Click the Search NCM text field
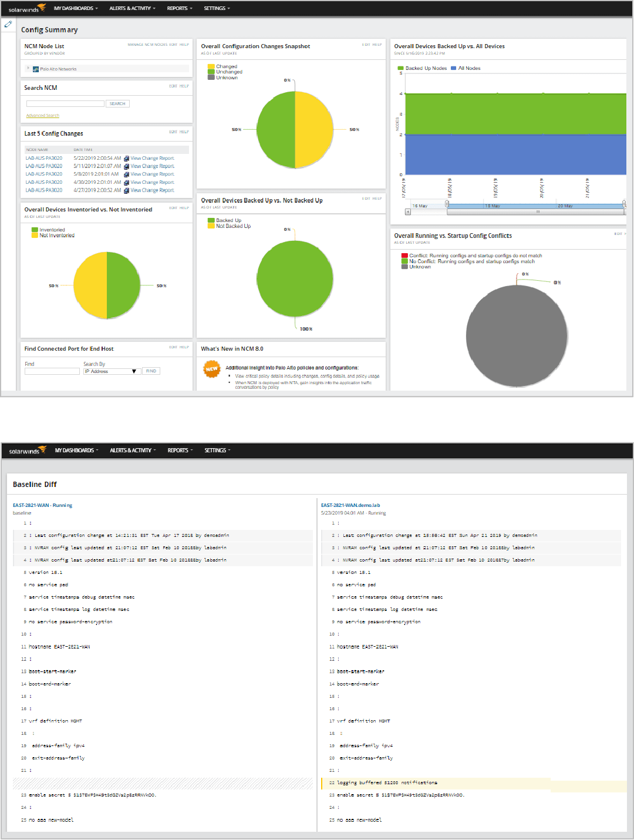 [x=65, y=103]
